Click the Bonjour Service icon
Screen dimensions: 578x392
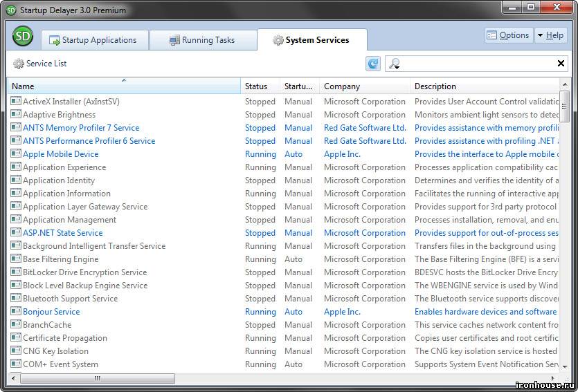coord(16,311)
